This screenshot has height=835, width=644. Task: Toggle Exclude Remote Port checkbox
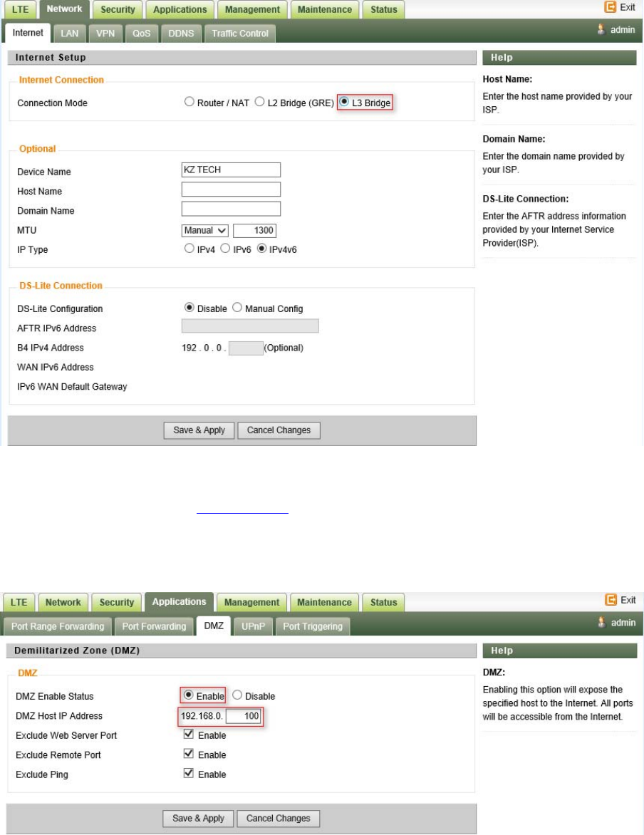[x=189, y=754]
